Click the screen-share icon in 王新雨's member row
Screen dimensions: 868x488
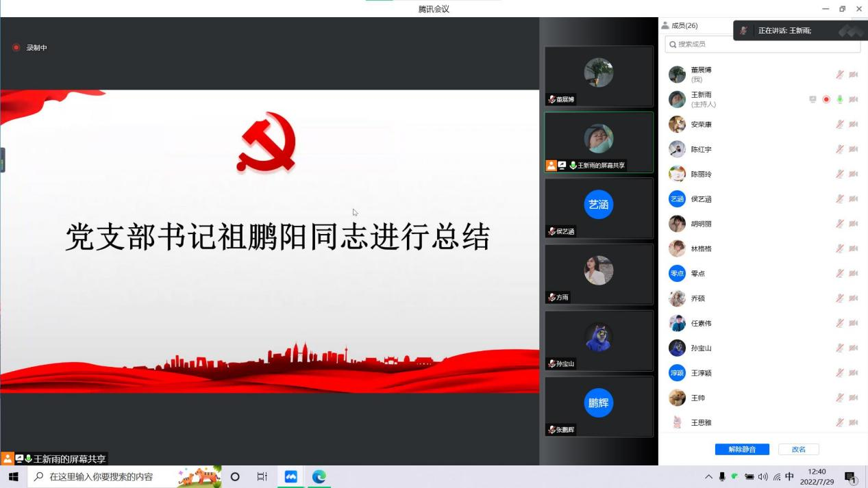pos(813,99)
